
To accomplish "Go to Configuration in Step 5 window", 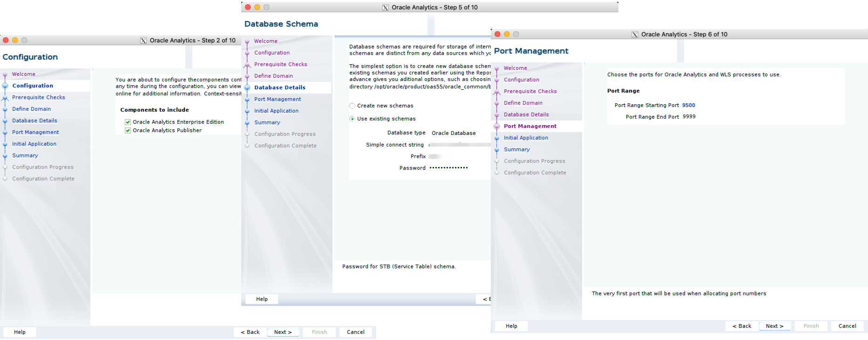I will 272,53.
